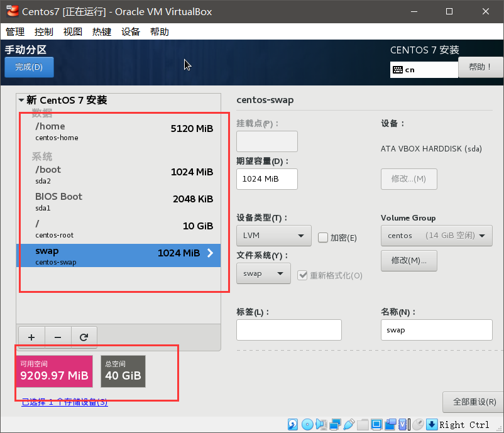504x433 pixels.
Task: Click the 标签(L) label input field
Action: coord(289,330)
